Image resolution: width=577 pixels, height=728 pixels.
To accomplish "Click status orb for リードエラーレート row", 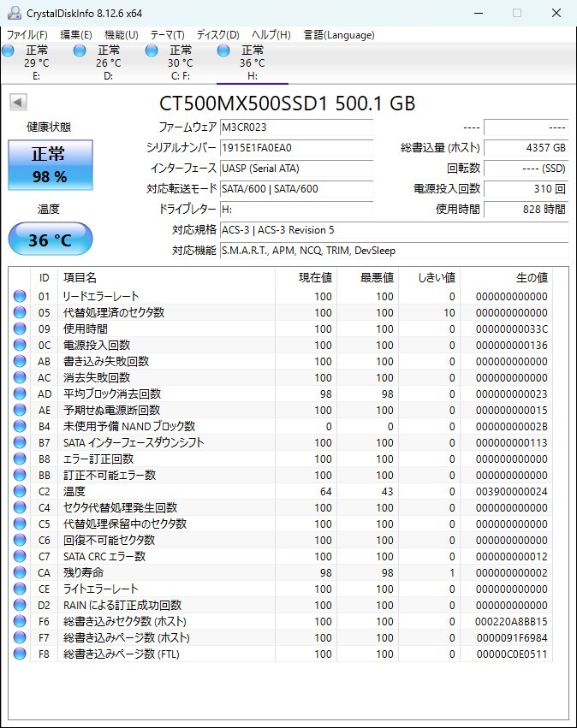I will (20, 296).
